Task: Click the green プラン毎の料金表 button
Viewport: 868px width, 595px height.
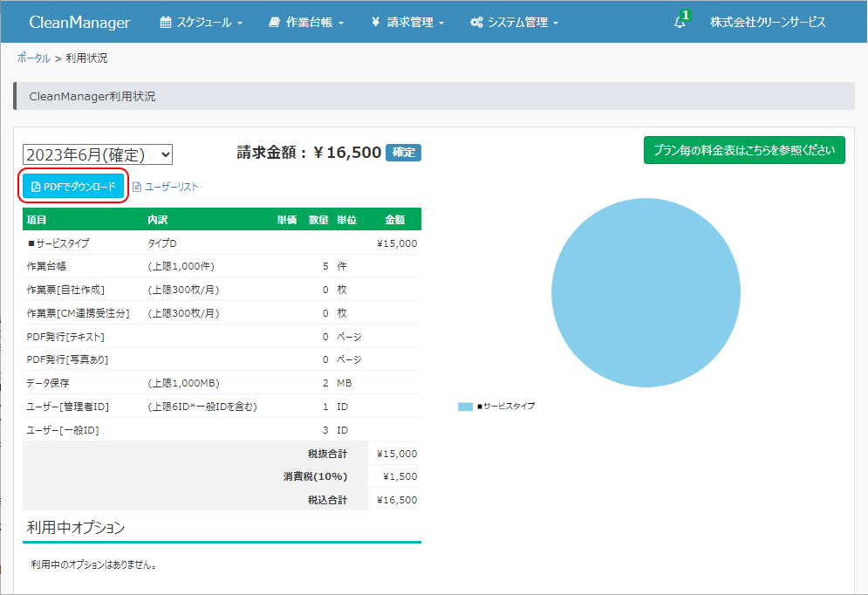Action: [x=744, y=150]
